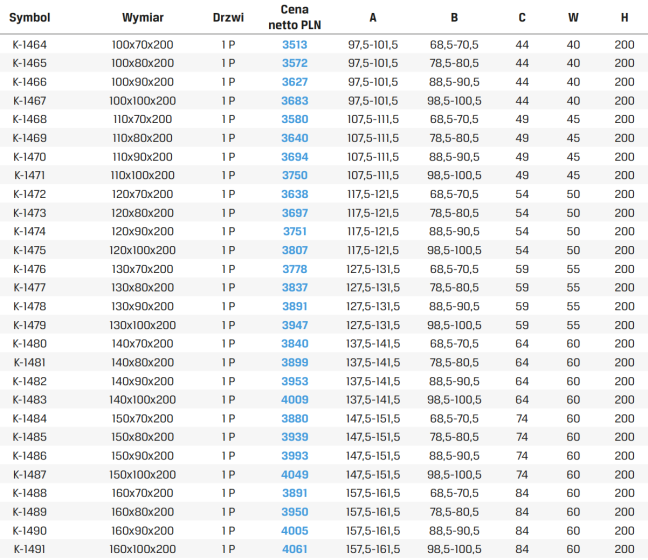Screen dimensions: 648x560
Task: Click the Drzwi column header
Action: [x=228, y=18]
